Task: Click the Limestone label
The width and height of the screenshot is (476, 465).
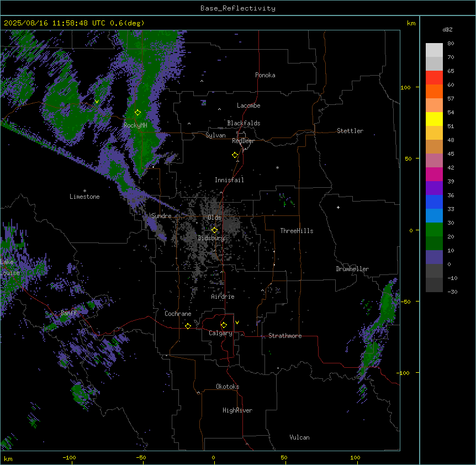Action: (x=84, y=197)
